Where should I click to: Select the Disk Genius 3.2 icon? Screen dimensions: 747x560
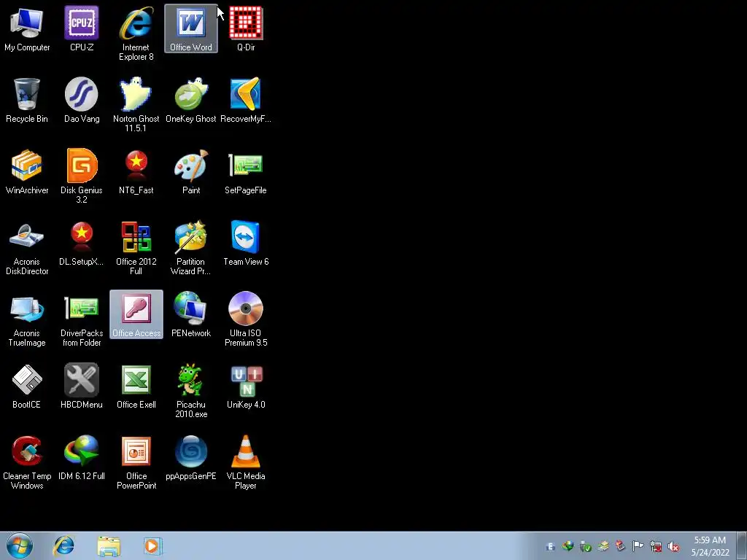click(82, 176)
